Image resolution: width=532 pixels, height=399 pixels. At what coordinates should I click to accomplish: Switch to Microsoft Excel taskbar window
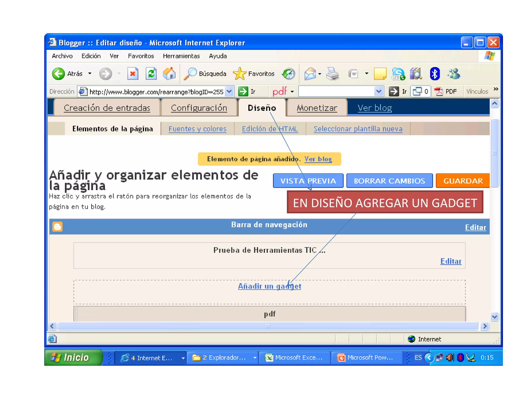point(295,358)
